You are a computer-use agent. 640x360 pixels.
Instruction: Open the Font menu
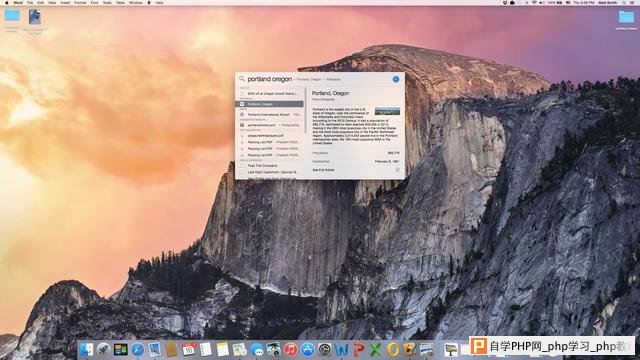(x=94, y=2)
